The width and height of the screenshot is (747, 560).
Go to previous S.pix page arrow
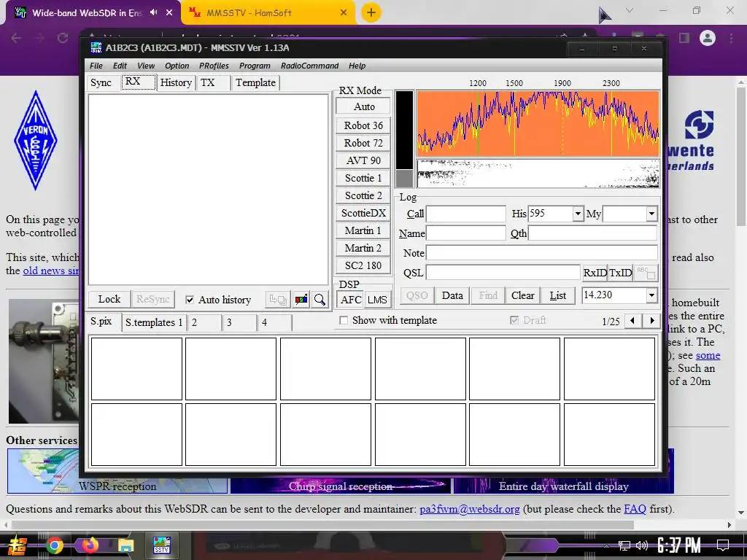[632, 321]
